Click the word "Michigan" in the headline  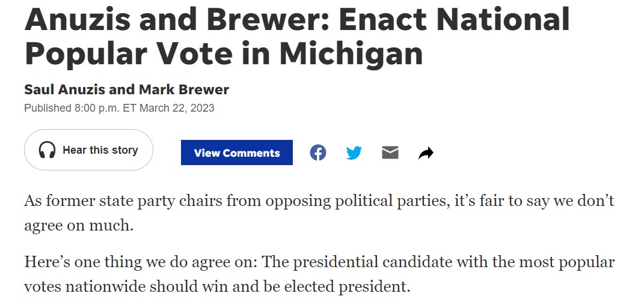click(351, 53)
